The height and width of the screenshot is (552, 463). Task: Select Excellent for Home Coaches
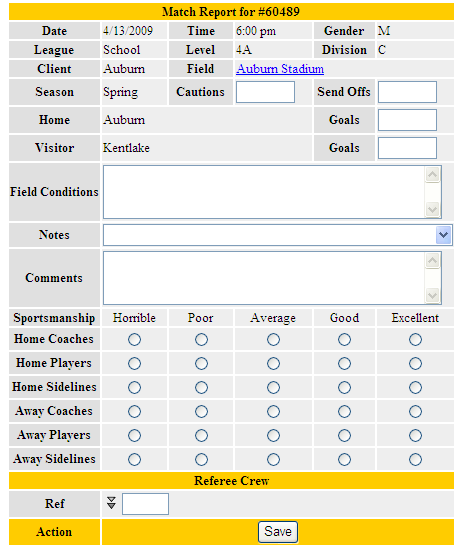[415, 339]
